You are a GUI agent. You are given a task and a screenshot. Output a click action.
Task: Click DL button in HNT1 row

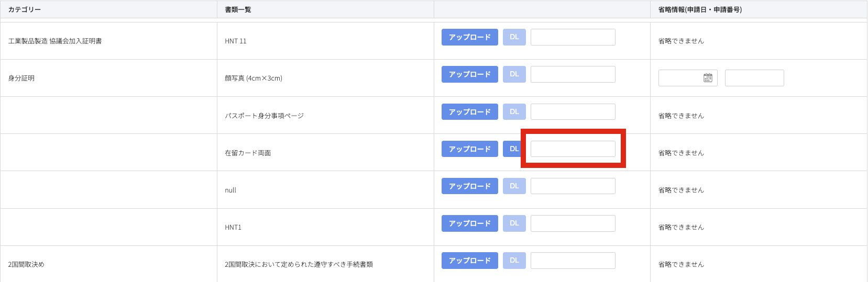[514, 223]
